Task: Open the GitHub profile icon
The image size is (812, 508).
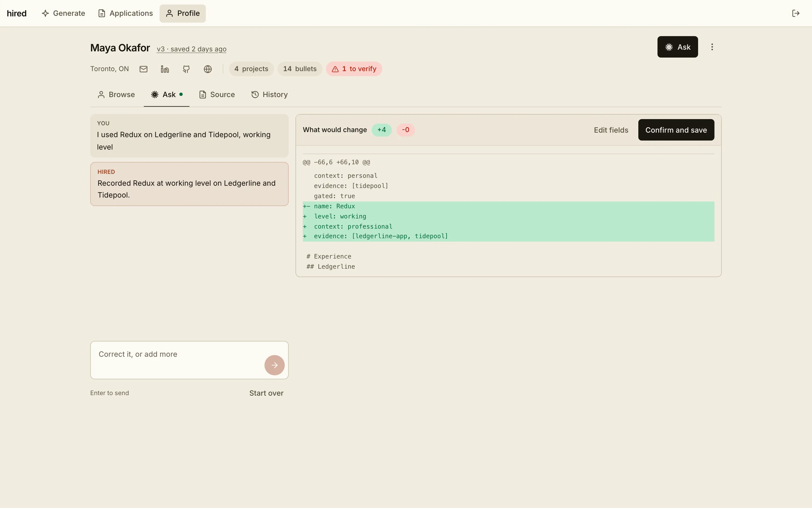Action: 186,69
